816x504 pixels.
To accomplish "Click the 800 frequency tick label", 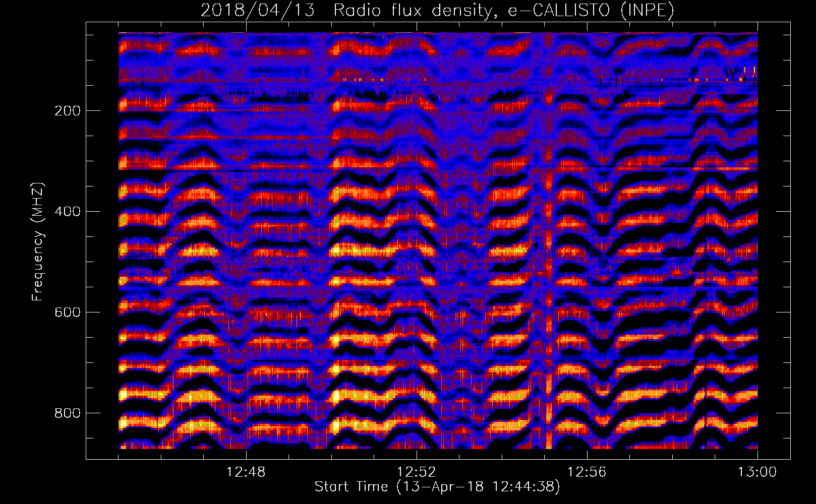I will [67, 413].
